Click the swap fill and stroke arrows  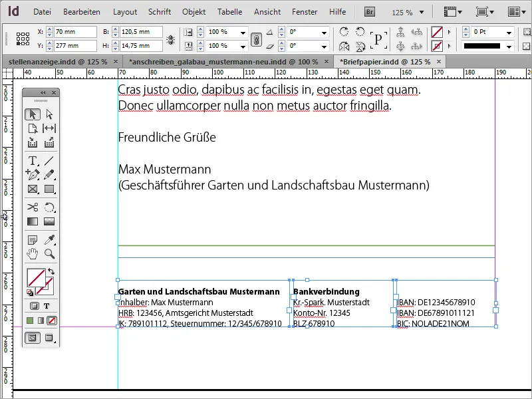(x=51, y=271)
